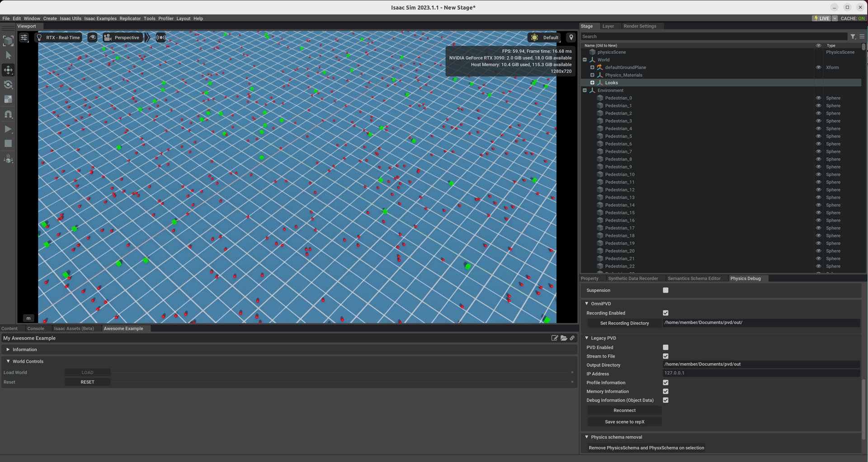Open the viewport settings icon
This screenshot has height=462, width=868.
pyautogui.click(x=24, y=38)
